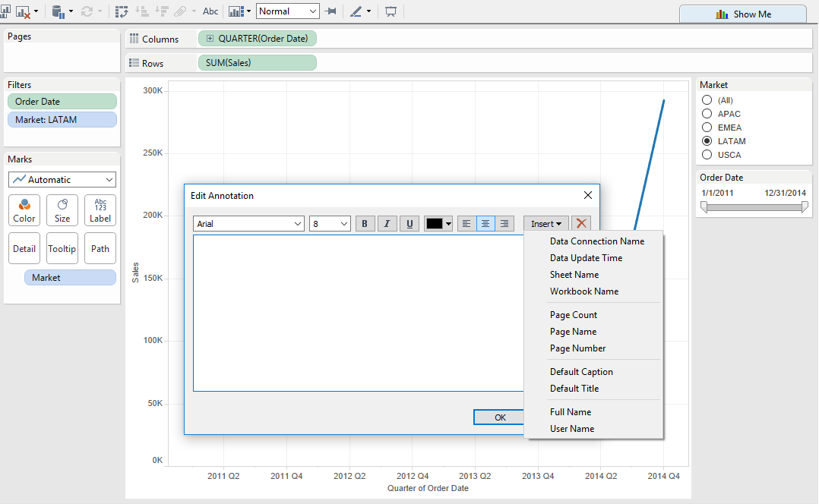Choose EMEA in the Market filter

[707, 128]
